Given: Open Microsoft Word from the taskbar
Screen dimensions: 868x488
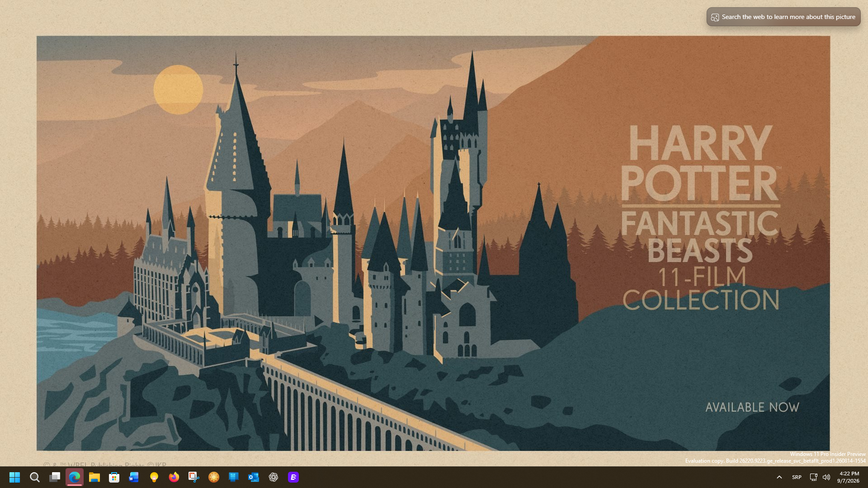Looking at the screenshot, I should [x=134, y=477].
